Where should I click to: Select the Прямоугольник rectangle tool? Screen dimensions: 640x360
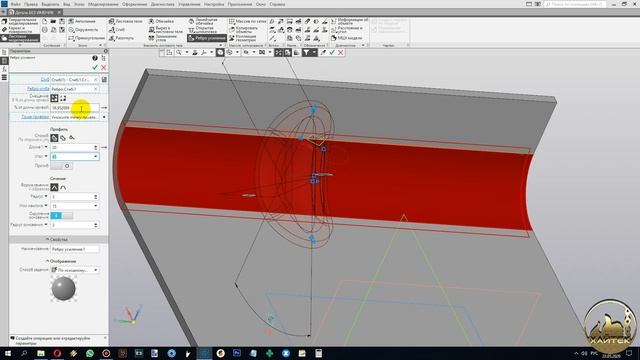[86, 38]
